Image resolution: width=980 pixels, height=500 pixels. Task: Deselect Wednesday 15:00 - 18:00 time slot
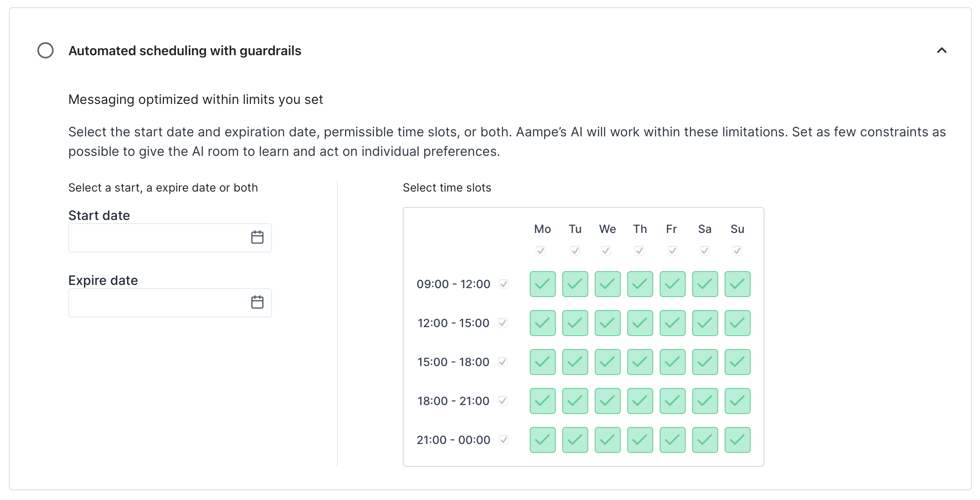[x=608, y=362]
